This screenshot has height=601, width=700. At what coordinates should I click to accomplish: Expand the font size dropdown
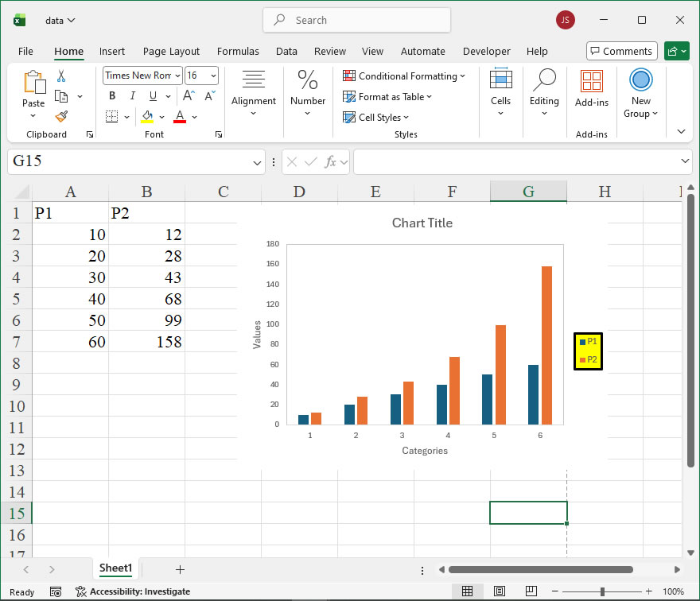[x=212, y=76]
